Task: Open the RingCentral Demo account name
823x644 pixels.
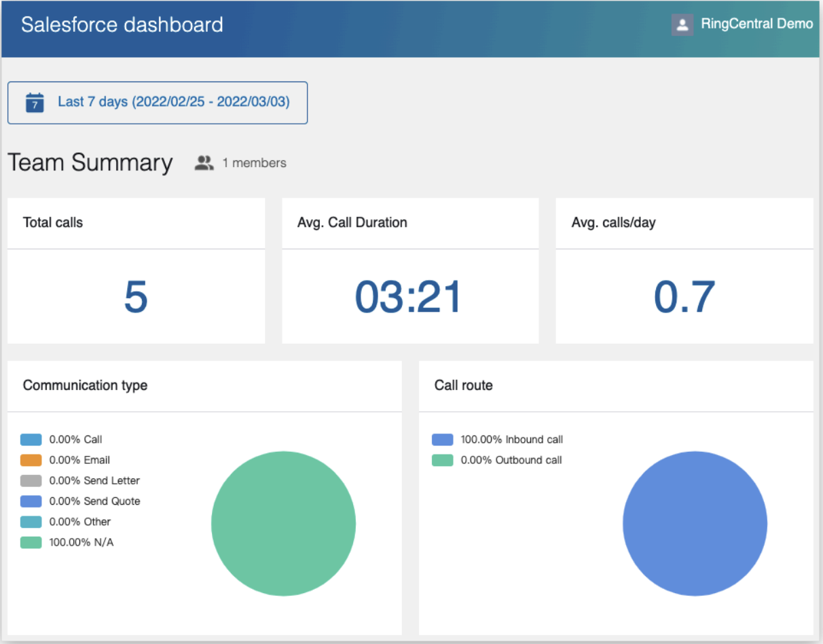Action: [x=756, y=24]
